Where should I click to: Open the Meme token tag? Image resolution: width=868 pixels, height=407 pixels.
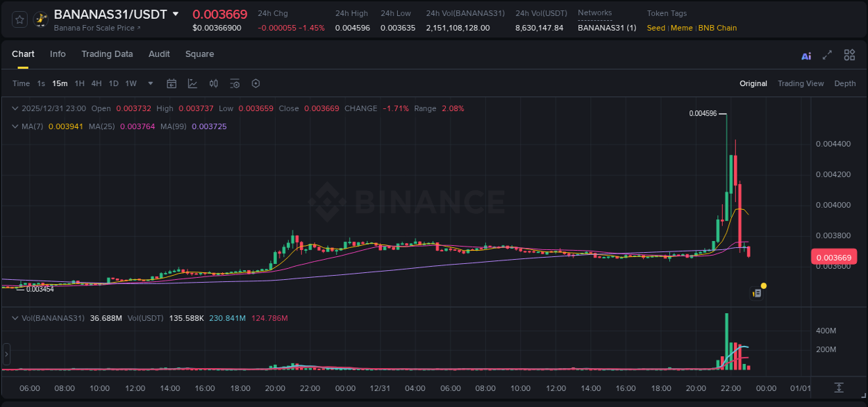[x=681, y=28]
